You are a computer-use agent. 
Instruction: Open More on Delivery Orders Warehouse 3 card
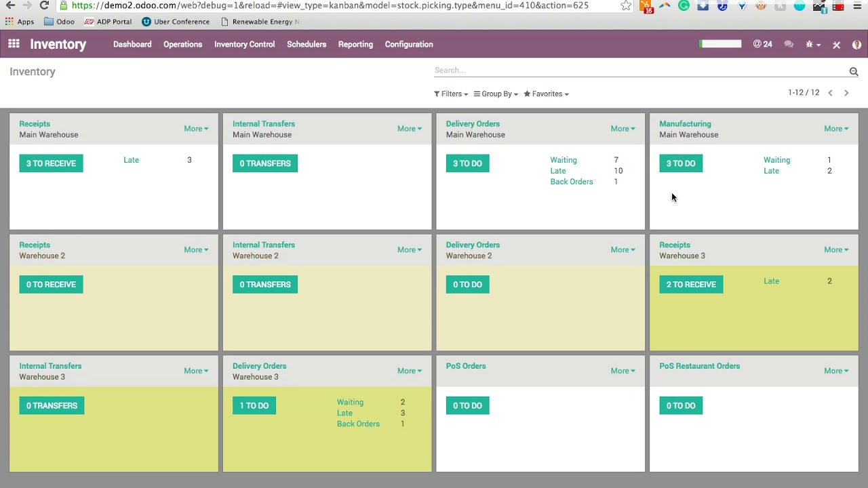(x=410, y=371)
